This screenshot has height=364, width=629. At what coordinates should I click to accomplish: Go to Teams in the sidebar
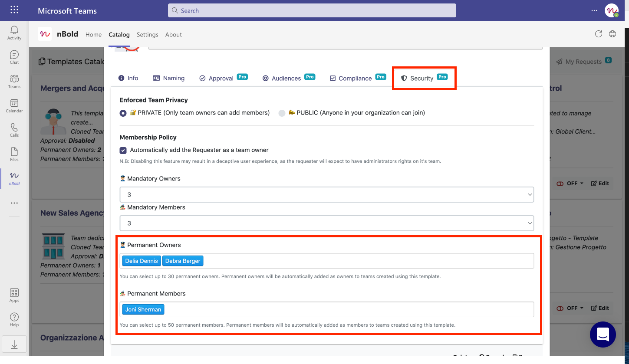tap(14, 81)
